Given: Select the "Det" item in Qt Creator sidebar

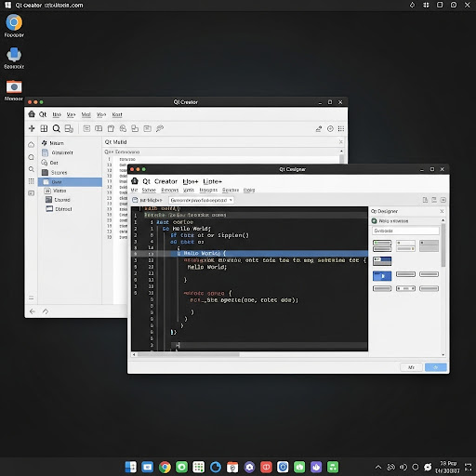Looking at the screenshot, I should coord(54,163).
